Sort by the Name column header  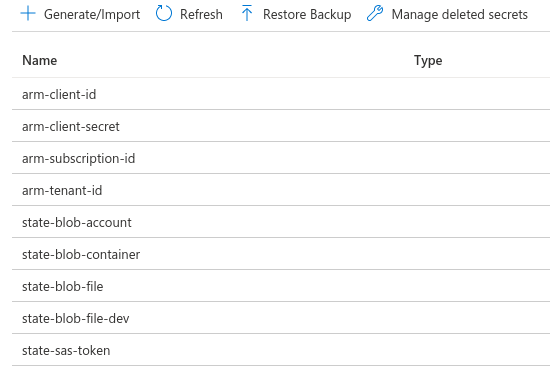click(40, 60)
